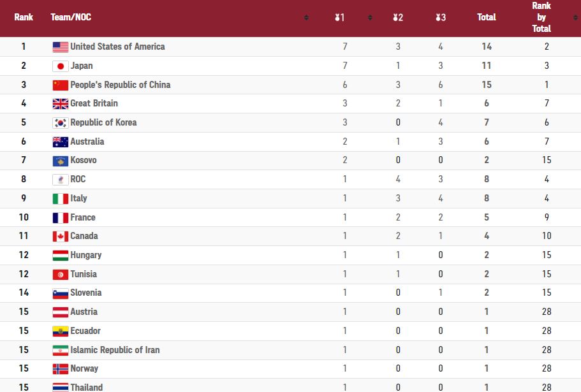Toggle sort arrows at end of Team/NOC column
The height and width of the screenshot is (392, 581).
click(x=306, y=17)
